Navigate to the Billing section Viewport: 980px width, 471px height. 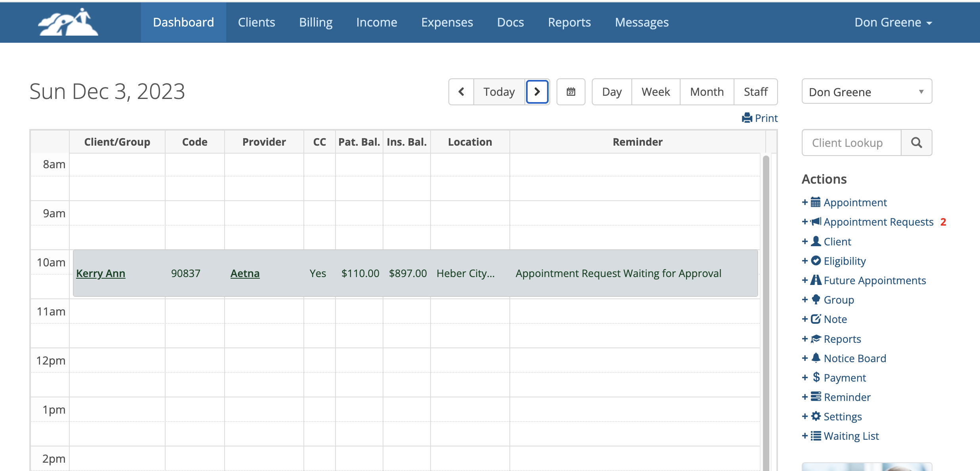(x=315, y=22)
